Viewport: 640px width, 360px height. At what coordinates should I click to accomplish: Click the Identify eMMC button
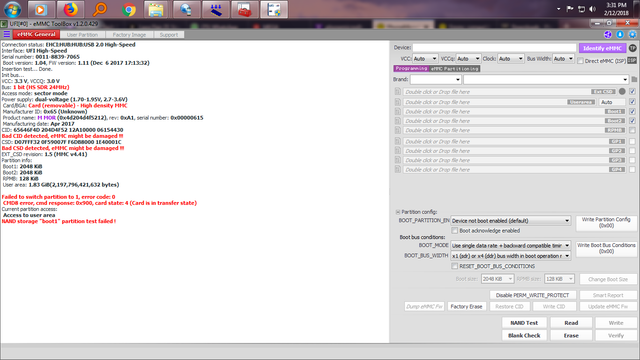pos(602,48)
